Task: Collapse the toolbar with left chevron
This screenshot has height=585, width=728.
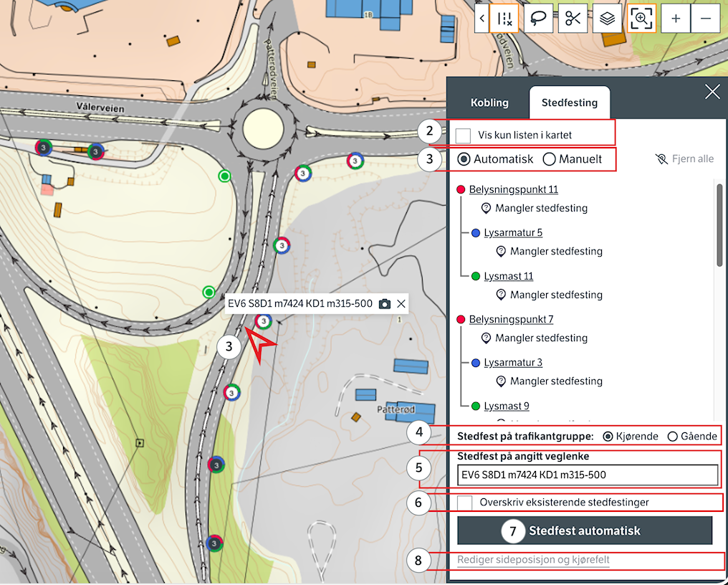Action: point(482,19)
